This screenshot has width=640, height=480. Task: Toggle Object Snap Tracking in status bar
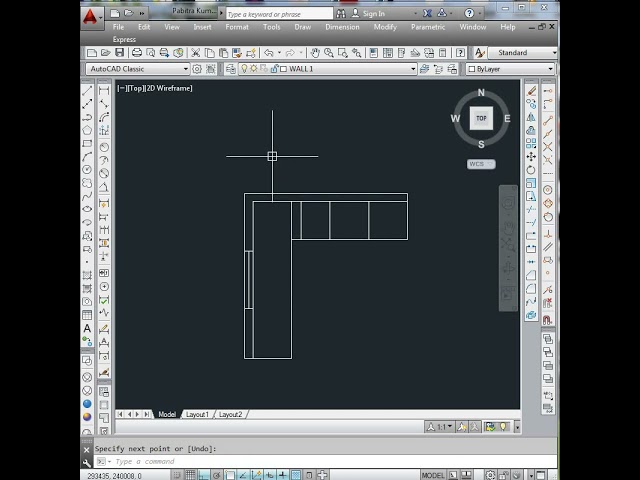[x=243, y=475]
